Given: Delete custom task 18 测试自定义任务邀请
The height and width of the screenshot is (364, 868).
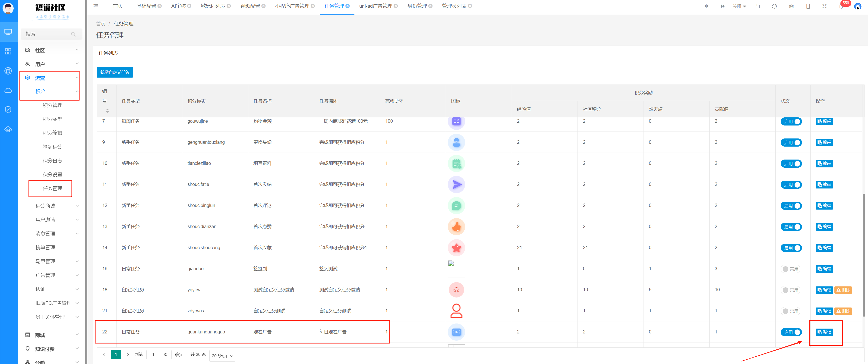Looking at the screenshot, I should [843, 290].
